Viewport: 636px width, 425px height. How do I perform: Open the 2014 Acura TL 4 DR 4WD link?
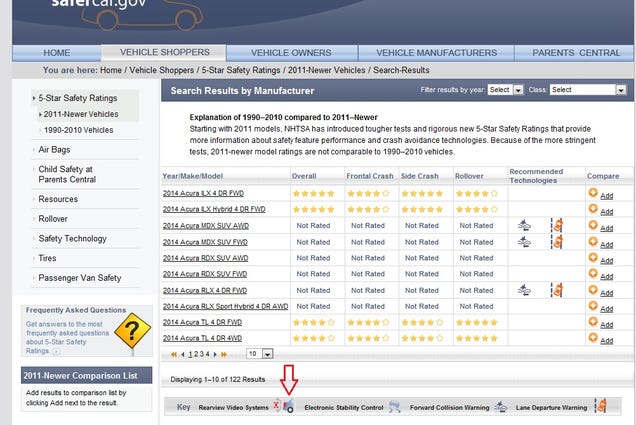point(202,338)
